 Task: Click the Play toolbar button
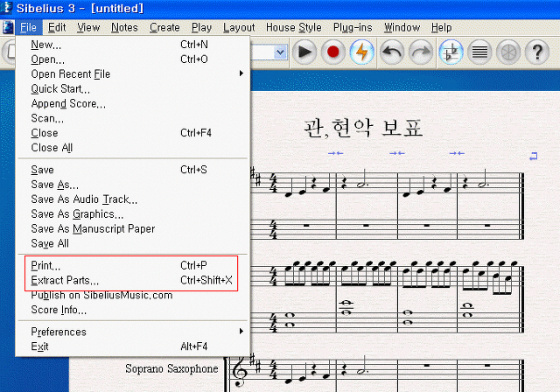[304, 52]
